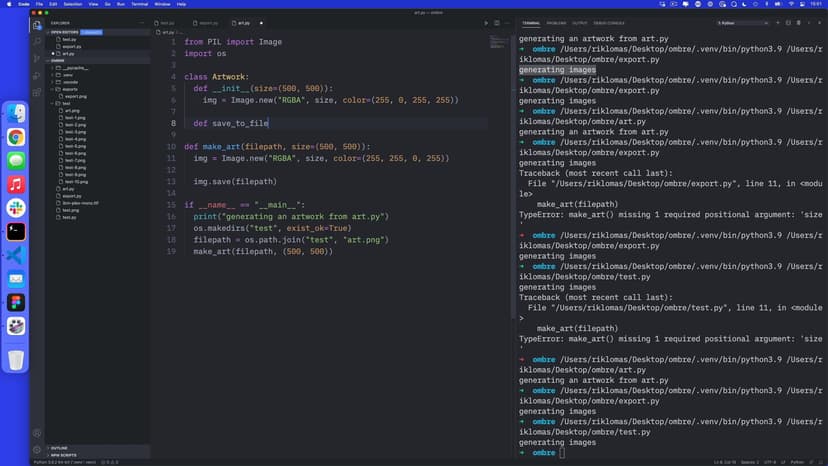Viewport: 828px width, 466px height.
Task: Open the Source Control view
Action: click(37, 58)
